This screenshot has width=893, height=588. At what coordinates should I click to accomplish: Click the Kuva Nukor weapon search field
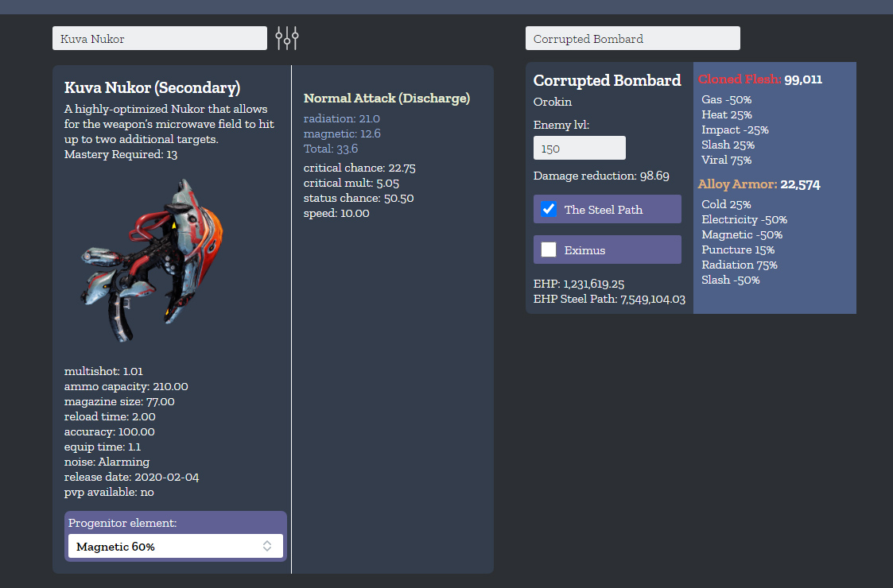click(x=160, y=38)
